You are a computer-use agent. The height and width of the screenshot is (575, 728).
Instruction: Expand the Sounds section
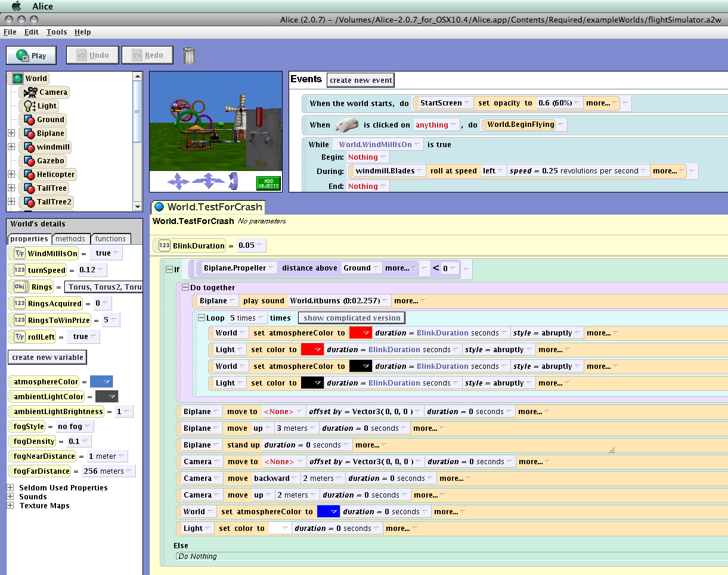[x=10, y=496]
